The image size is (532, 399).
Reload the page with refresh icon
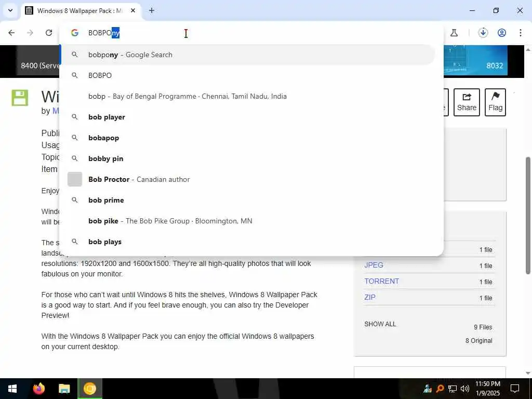tap(49, 33)
